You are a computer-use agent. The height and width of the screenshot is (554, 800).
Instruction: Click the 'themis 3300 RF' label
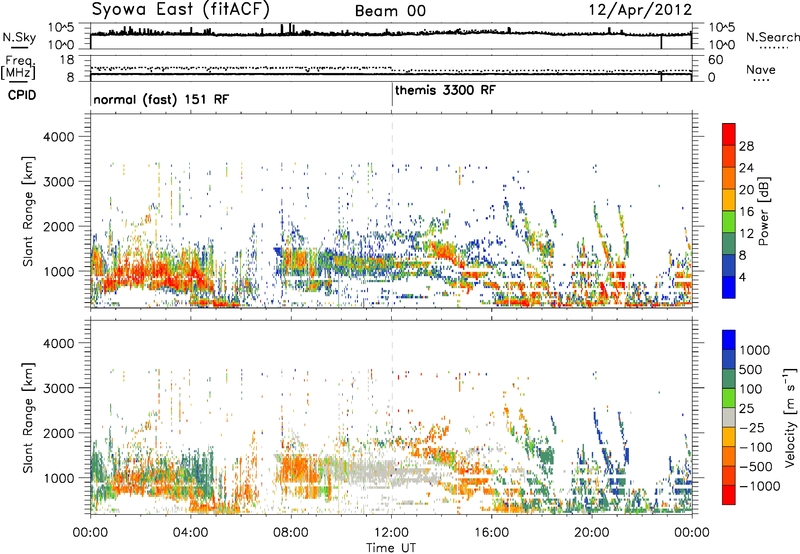445,90
